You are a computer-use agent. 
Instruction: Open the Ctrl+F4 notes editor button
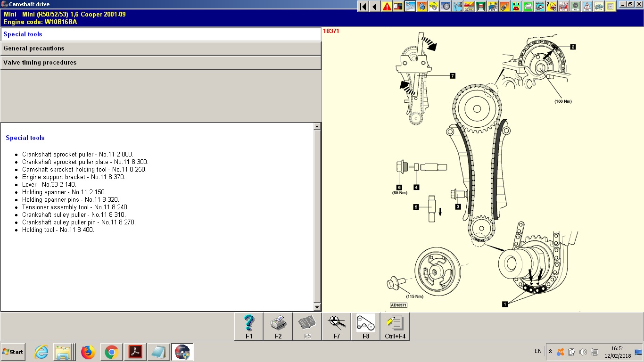395,326
